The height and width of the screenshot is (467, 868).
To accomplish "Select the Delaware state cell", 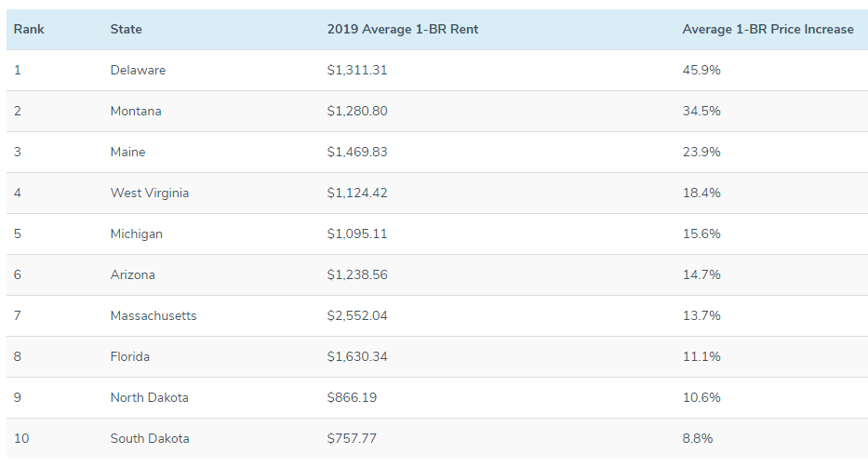I will point(138,70).
